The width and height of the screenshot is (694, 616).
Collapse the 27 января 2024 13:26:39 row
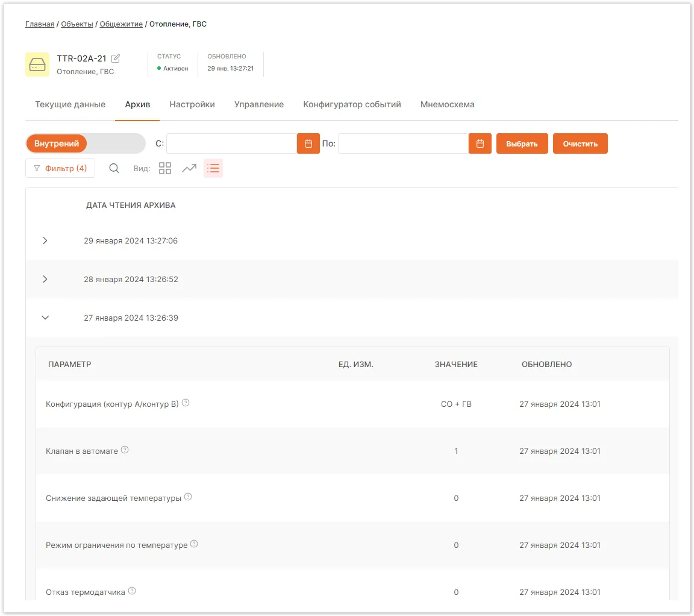click(x=45, y=318)
